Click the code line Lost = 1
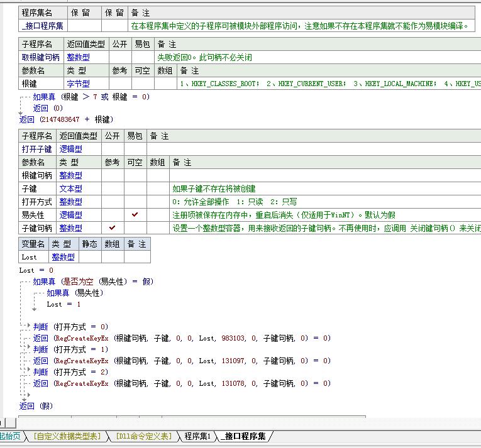Image resolution: width=481 pixels, height=448 pixels. click(64, 304)
